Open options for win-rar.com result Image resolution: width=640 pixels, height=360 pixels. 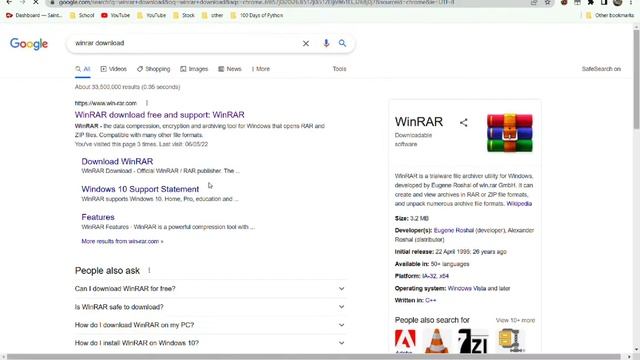point(147,103)
